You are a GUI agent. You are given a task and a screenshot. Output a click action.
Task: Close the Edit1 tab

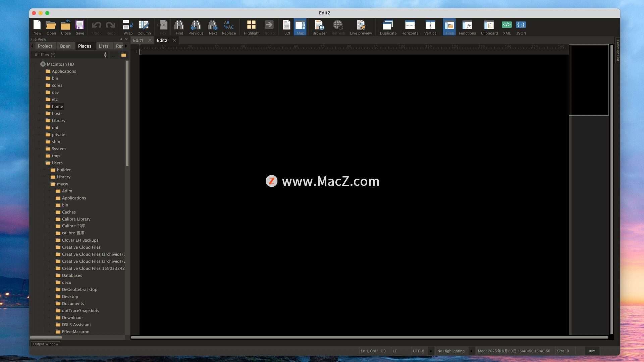click(x=150, y=40)
